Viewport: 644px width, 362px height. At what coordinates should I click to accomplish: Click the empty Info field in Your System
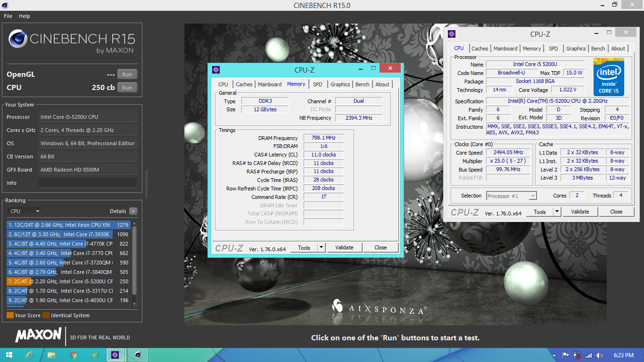(x=88, y=183)
